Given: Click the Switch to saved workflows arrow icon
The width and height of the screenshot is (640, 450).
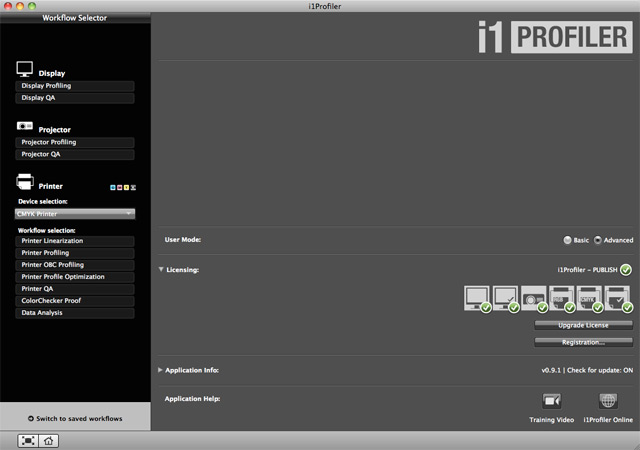Looking at the screenshot, I should click(31, 419).
